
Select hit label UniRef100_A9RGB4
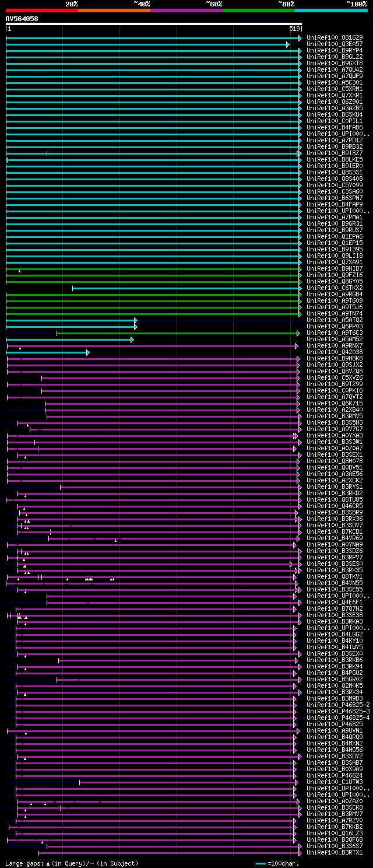click(x=335, y=294)
